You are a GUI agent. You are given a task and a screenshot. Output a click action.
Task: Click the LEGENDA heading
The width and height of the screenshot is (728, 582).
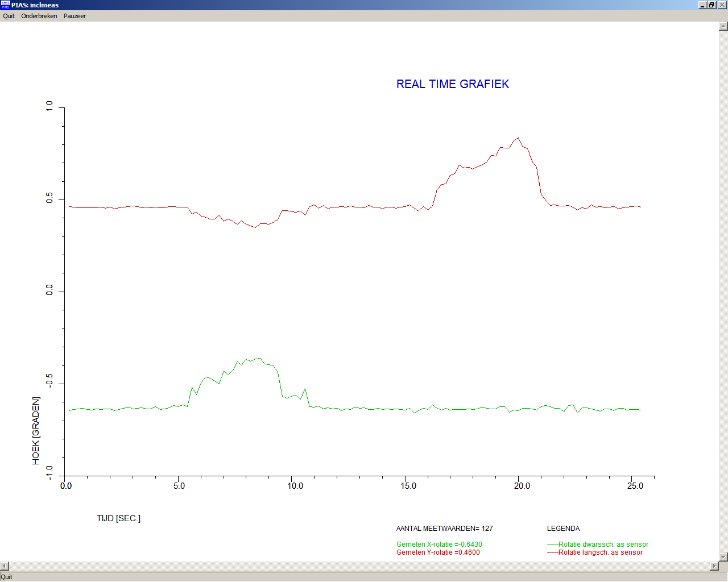pos(563,529)
